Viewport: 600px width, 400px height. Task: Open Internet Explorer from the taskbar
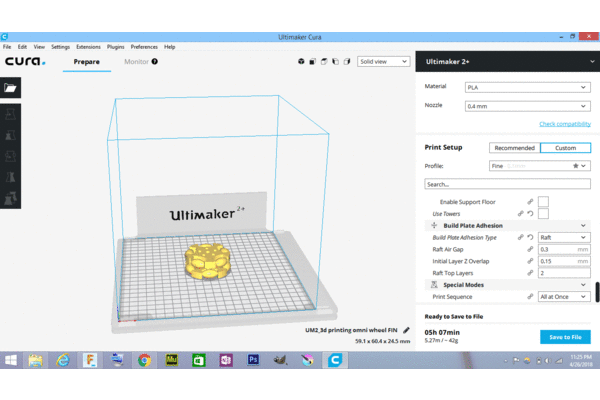click(63, 360)
